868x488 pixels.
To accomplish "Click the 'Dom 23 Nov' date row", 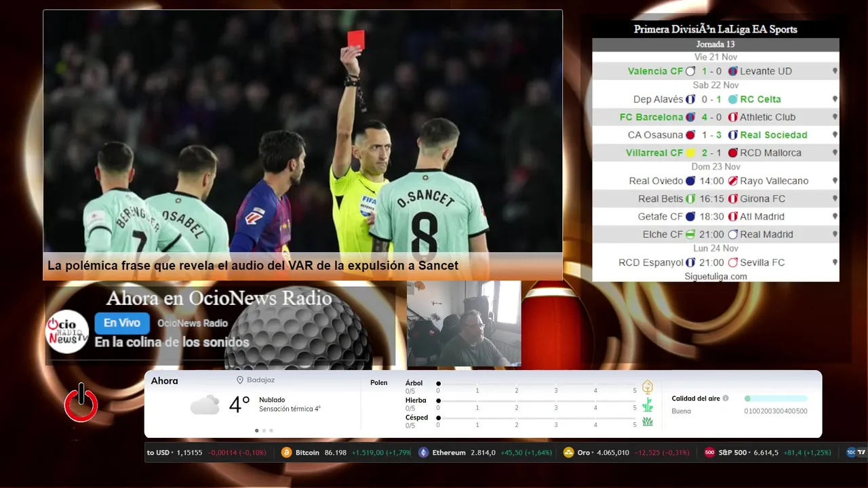I will click(715, 167).
